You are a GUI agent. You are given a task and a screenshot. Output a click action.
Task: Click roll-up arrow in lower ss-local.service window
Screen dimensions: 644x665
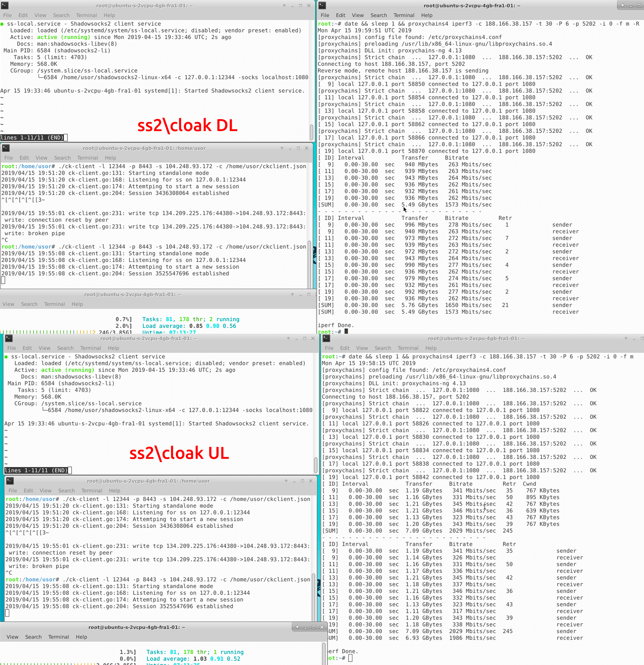[x=288, y=338]
